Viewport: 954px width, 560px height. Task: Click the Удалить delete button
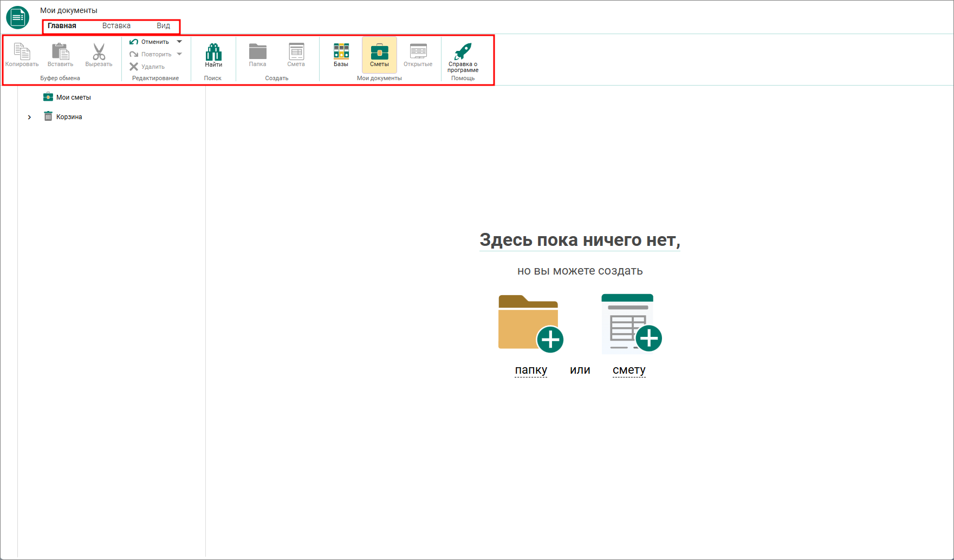tap(147, 67)
